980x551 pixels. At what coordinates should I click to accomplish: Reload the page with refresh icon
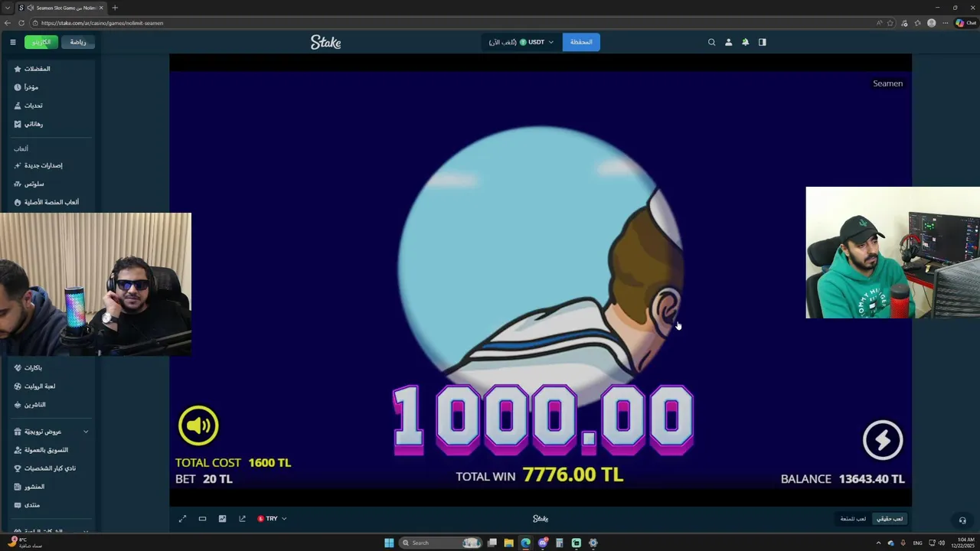pos(21,23)
